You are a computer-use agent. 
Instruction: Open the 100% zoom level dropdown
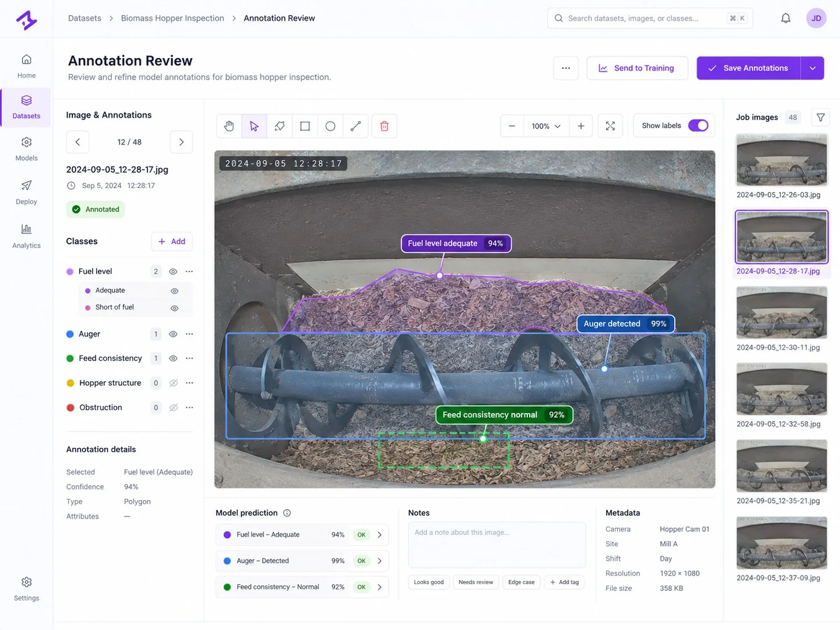click(546, 126)
